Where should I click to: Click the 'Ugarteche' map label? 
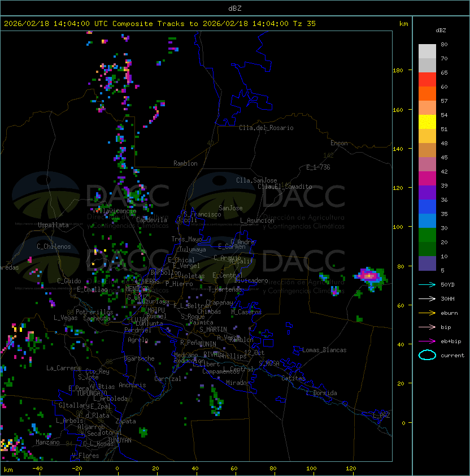click(140, 358)
